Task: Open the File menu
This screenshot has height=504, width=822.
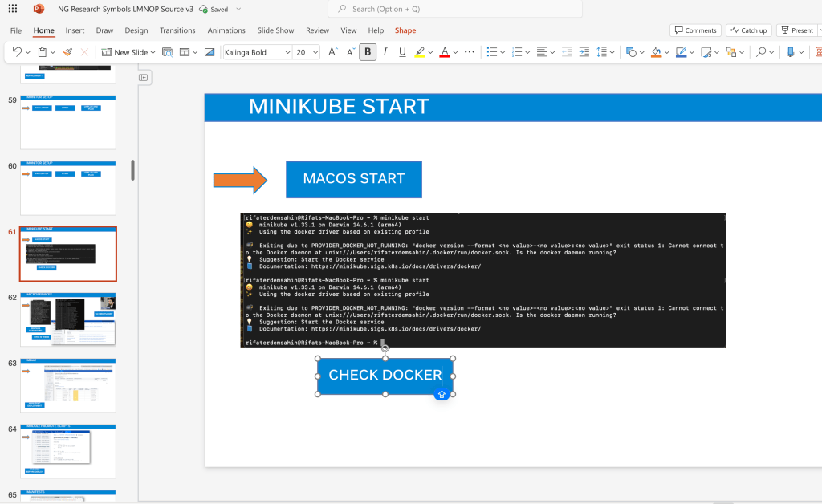Action: pyautogui.click(x=16, y=30)
